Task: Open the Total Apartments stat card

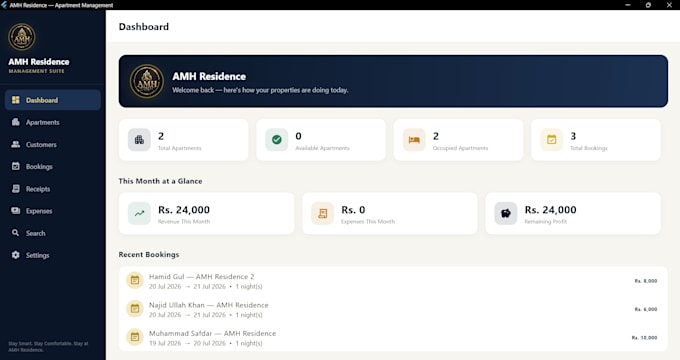Action: pyautogui.click(x=183, y=140)
